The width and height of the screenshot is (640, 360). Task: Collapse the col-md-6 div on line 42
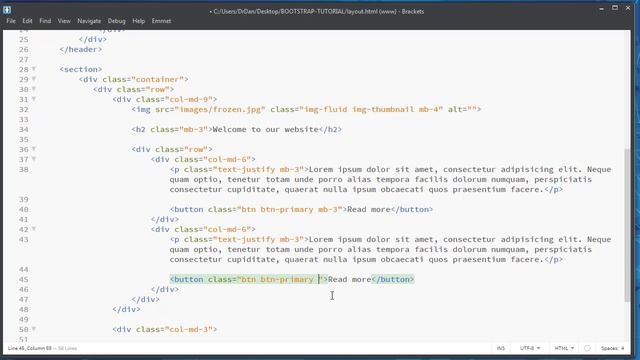coord(34,229)
